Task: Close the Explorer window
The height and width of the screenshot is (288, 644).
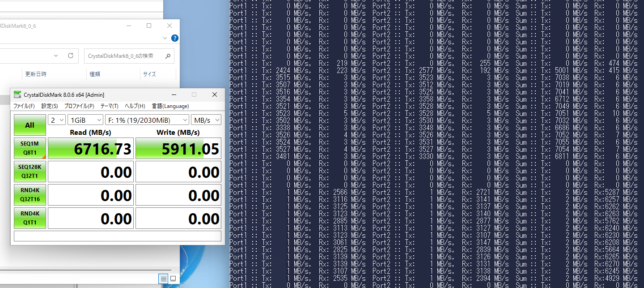Action: pos(169,26)
